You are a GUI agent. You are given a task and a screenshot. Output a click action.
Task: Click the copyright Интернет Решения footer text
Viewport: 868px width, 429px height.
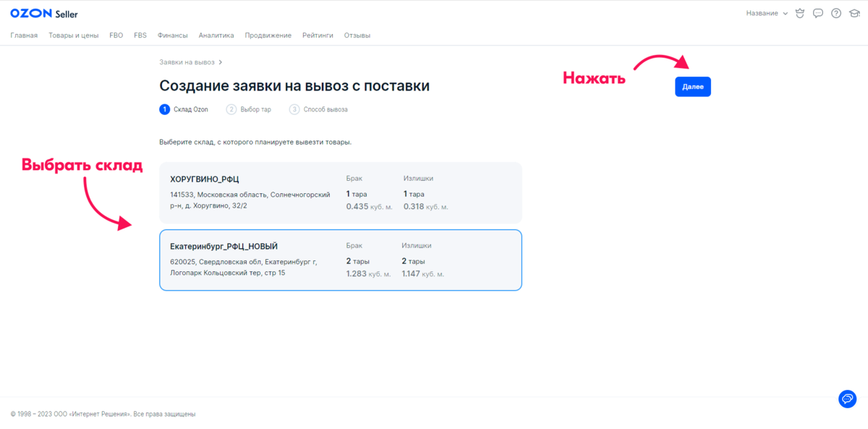click(x=103, y=414)
